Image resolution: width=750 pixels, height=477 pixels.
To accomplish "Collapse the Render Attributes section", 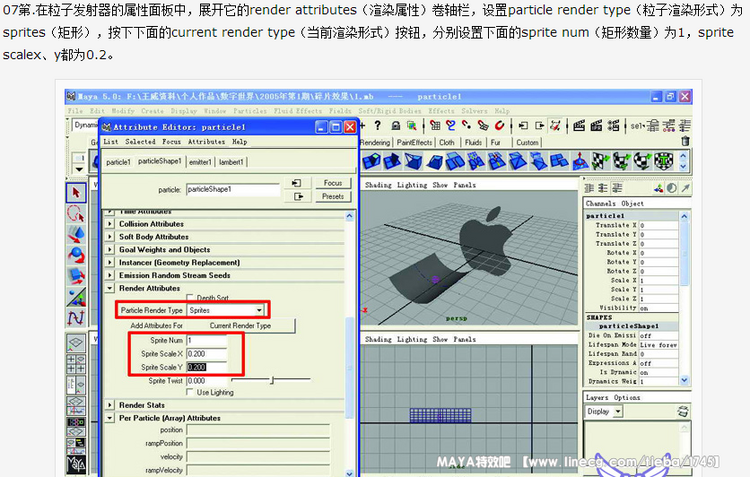I will 110,288.
